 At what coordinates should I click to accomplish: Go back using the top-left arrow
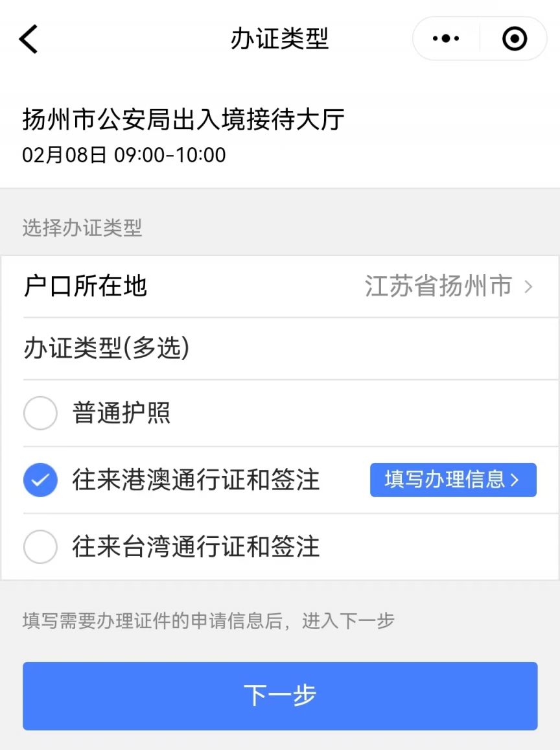(29, 39)
